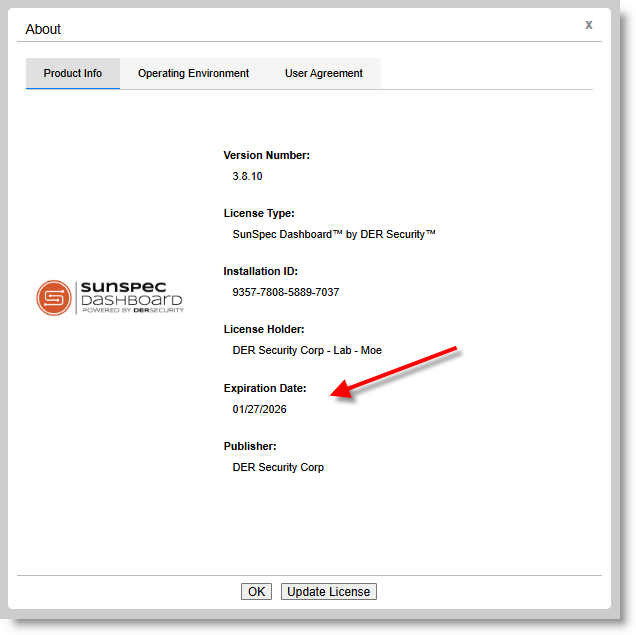Click the Installation ID label

point(260,271)
